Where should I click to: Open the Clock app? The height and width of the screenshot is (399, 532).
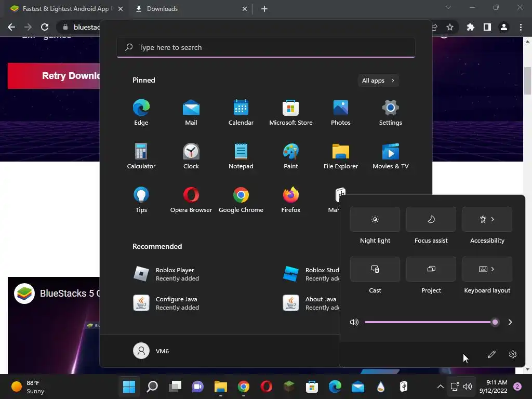pyautogui.click(x=191, y=156)
